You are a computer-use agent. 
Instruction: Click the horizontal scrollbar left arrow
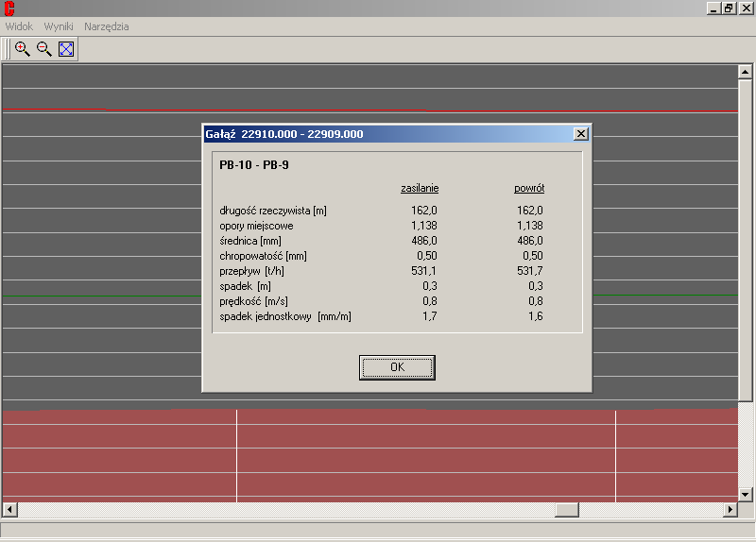coord(9,510)
